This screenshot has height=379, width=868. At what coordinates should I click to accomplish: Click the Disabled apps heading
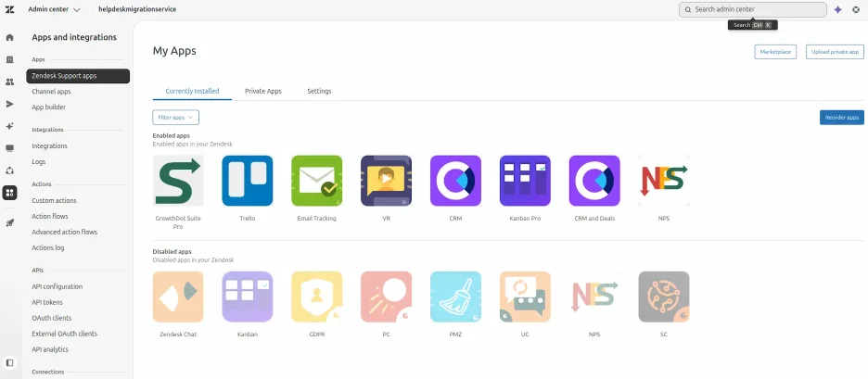(x=172, y=252)
